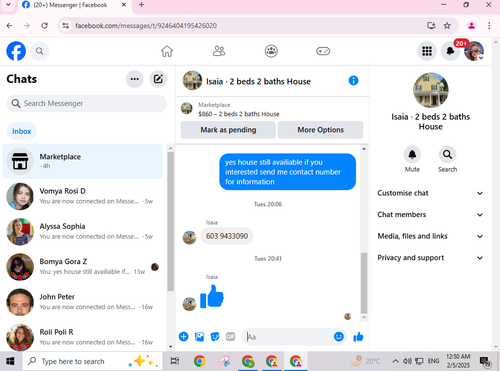Open Chrome three-dot menu
The width and height of the screenshot is (500, 371).
point(489,26)
